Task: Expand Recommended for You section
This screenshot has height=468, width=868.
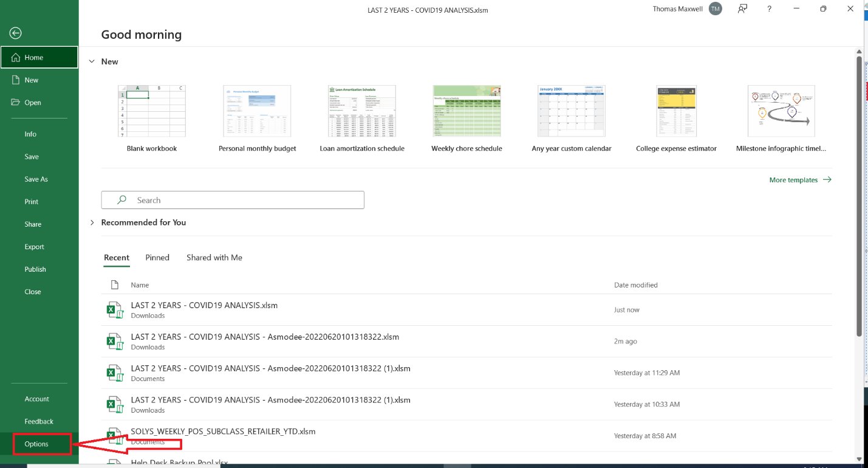Action: coord(92,222)
